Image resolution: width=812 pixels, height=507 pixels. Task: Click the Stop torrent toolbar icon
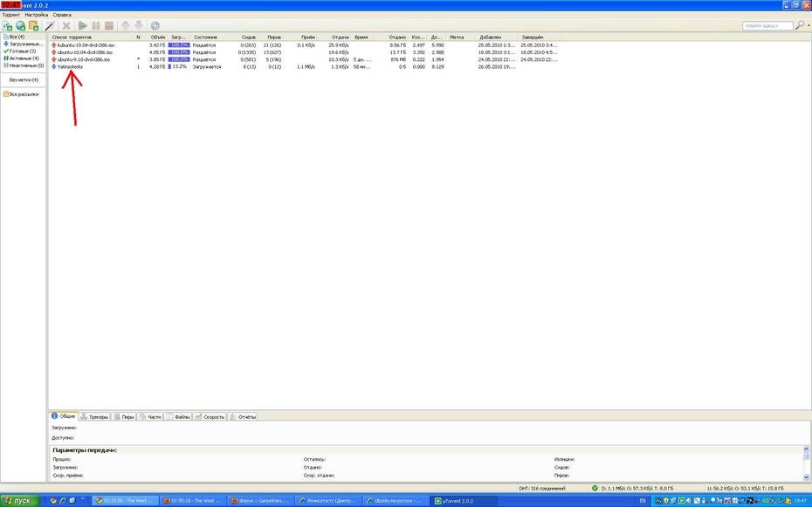(109, 25)
